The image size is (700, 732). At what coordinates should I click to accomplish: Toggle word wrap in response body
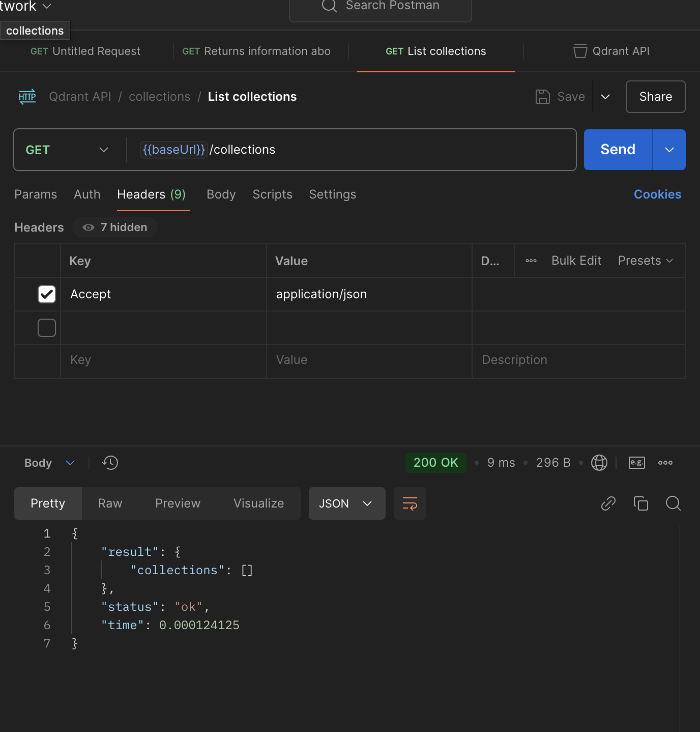click(x=410, y=503)
